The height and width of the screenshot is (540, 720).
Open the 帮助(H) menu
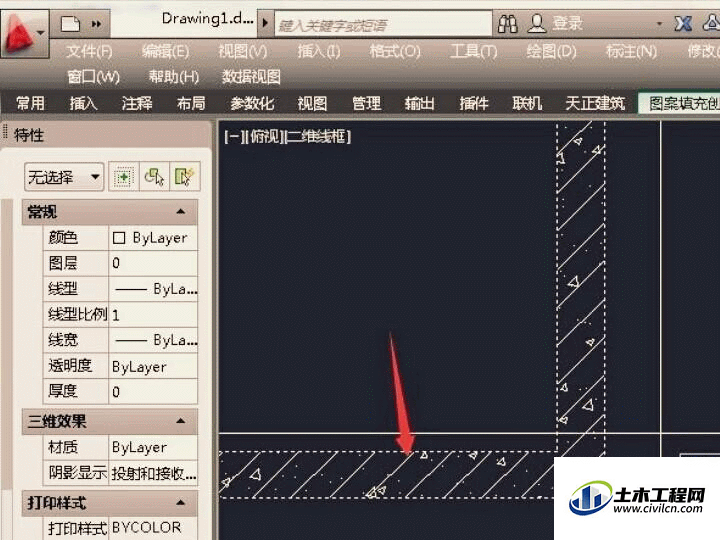click(x=174, y=76)
